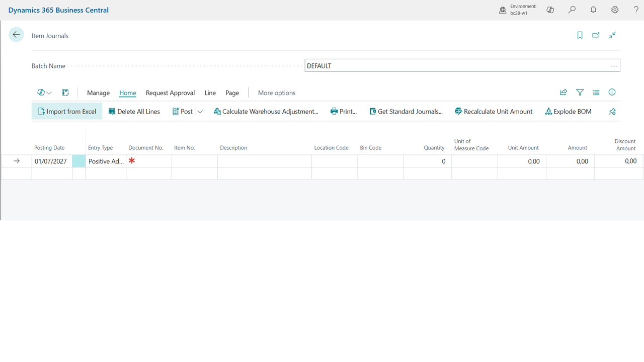Click the pin action bar icon

[x=612, y=112]
